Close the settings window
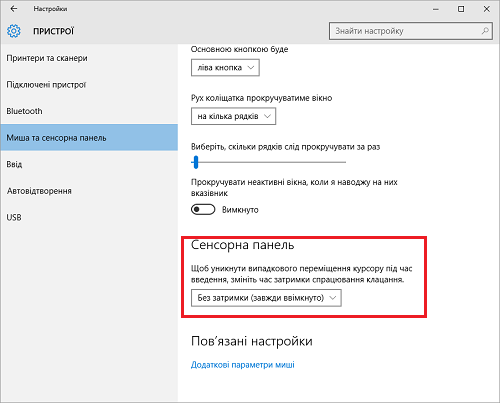The image size is (500, 403). (487, 9)
